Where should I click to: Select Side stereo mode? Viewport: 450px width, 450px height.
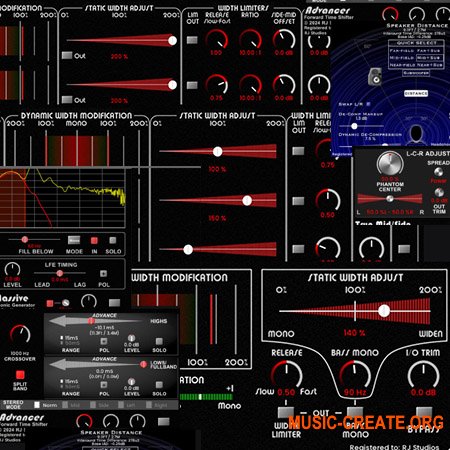(99, 405)
